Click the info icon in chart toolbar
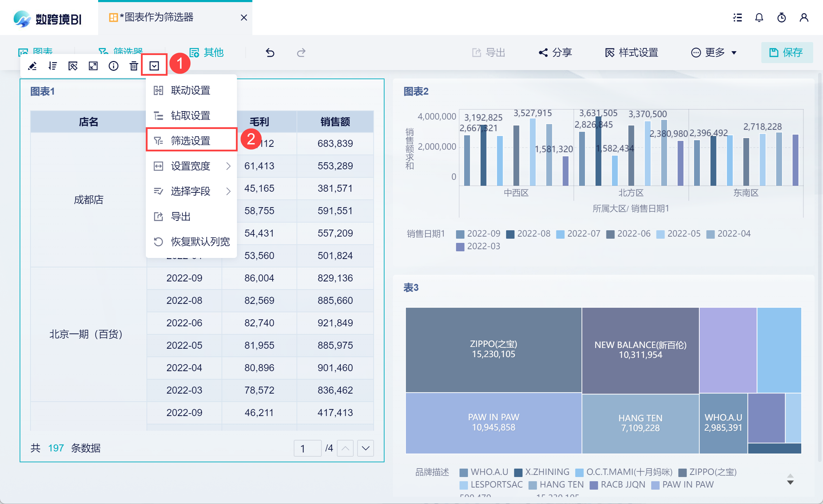Viewport: 823px width, 504px height. point(113,66)
